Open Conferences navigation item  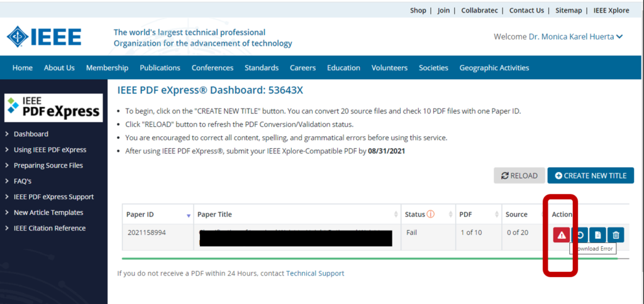pos(213,68)
